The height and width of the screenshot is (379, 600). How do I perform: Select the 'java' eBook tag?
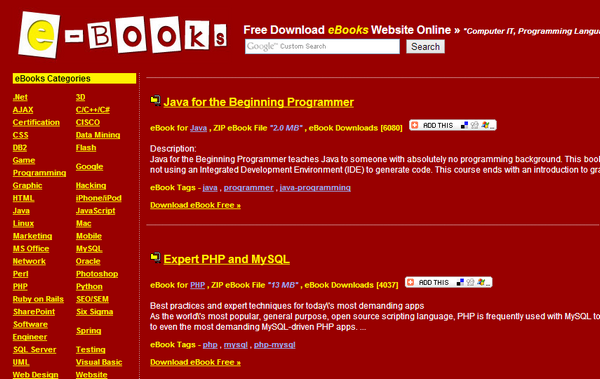[210, 188]
